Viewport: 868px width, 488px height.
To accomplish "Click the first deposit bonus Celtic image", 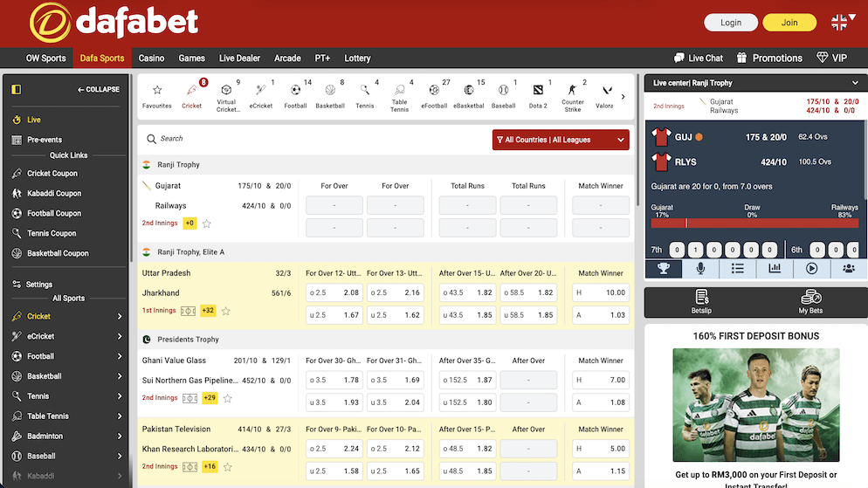I will pyautogui.click(x=755, y=405).
